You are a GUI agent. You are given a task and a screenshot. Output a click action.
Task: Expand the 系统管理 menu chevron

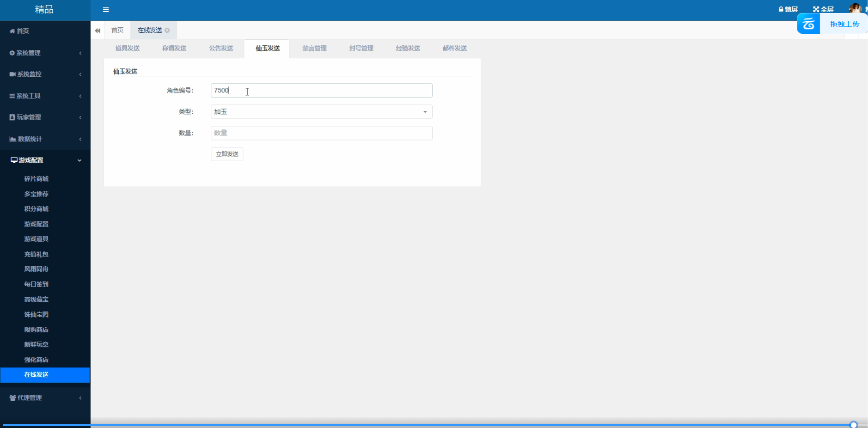tap(80, 53)
